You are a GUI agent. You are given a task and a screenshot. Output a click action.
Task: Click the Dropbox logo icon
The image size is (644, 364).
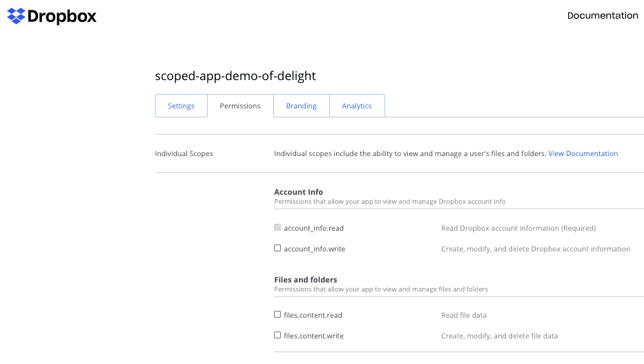[x=17, y=16]
